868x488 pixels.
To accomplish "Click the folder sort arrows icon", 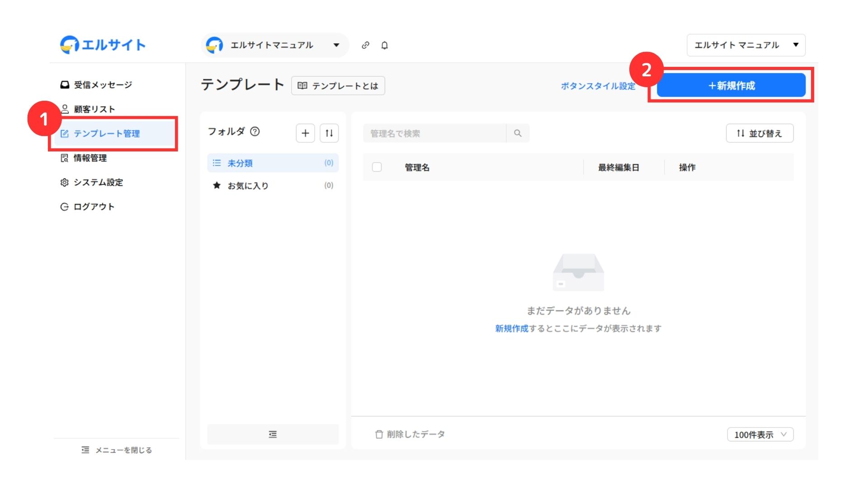I will click(x=329, y=133).
